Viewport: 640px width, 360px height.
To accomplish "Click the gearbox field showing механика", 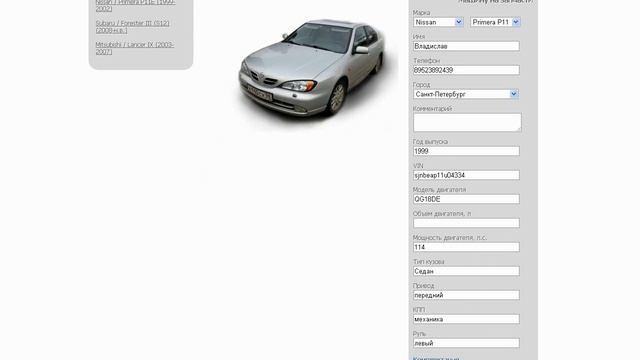I will (x=466, y=319).
